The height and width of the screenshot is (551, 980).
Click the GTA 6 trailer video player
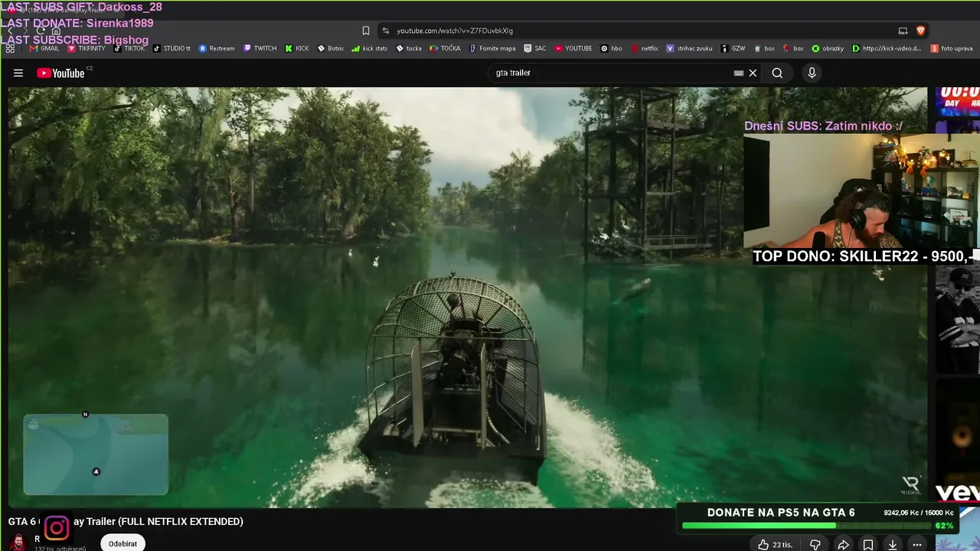point(467,297)
